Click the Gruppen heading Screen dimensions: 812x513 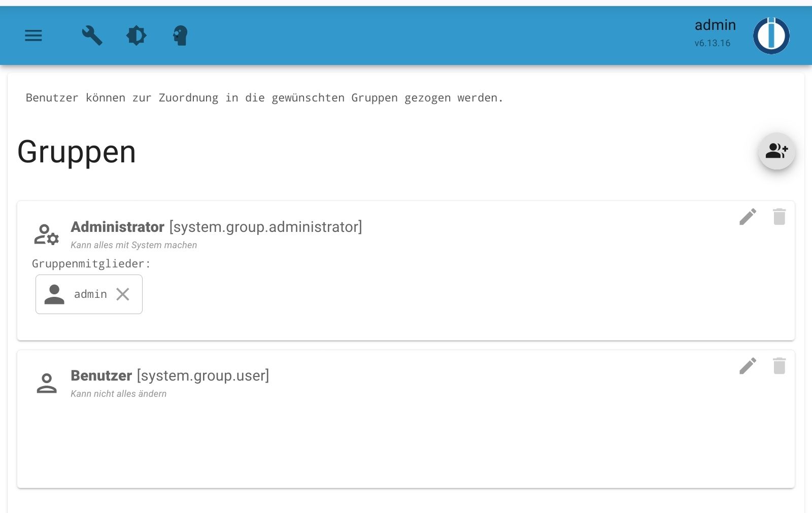pyautogui.click(x=77, y=152)
